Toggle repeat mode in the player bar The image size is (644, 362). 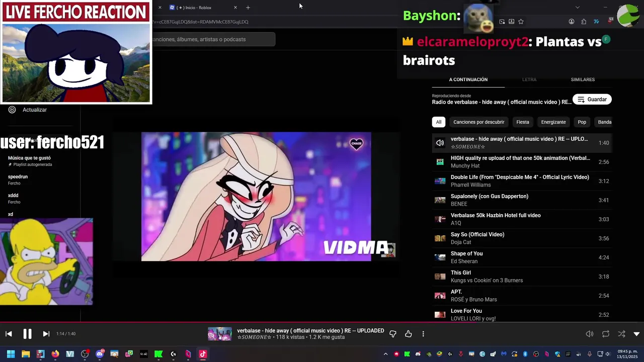[x=606, y=334]
